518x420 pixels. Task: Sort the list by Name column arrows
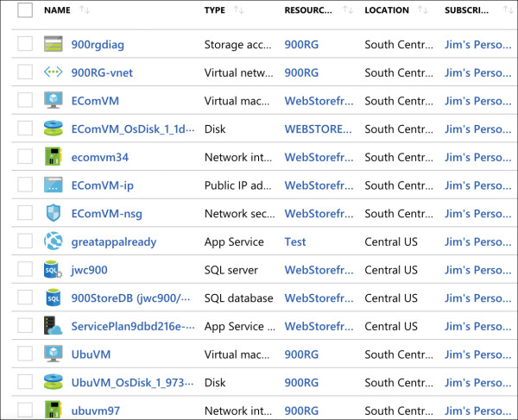pyautogui.click(x=85, y=9)
